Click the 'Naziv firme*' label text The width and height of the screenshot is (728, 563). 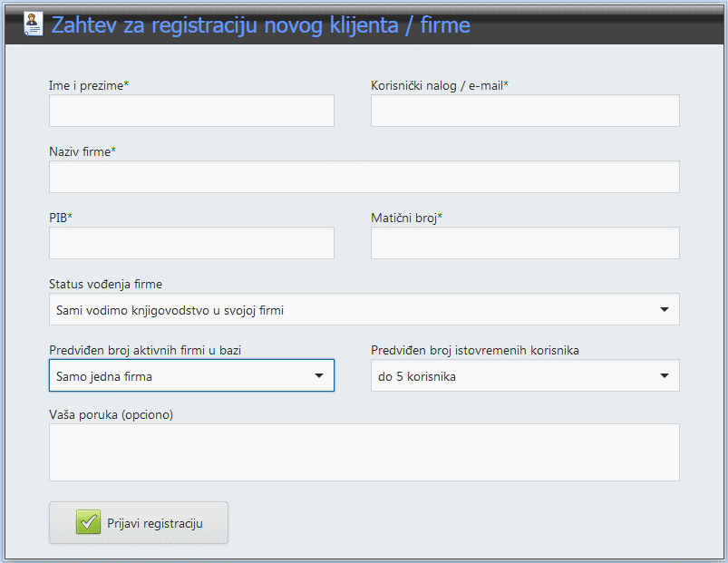coord(83,151)
